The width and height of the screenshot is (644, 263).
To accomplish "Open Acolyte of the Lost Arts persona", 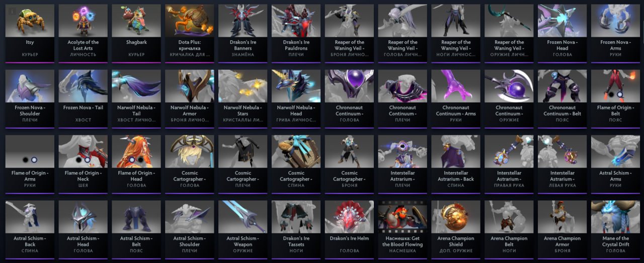I will [x=83, y=33].
